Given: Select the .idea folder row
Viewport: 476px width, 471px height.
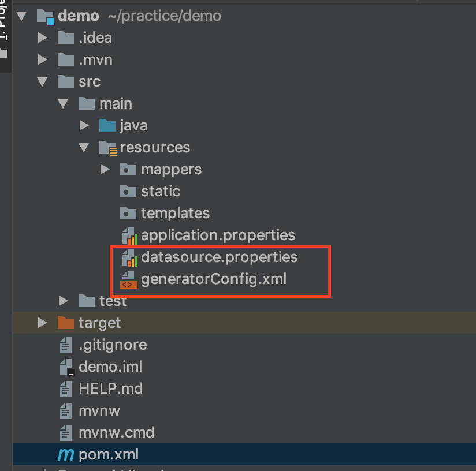Looking at the screenshot, I should coord(244,38).
